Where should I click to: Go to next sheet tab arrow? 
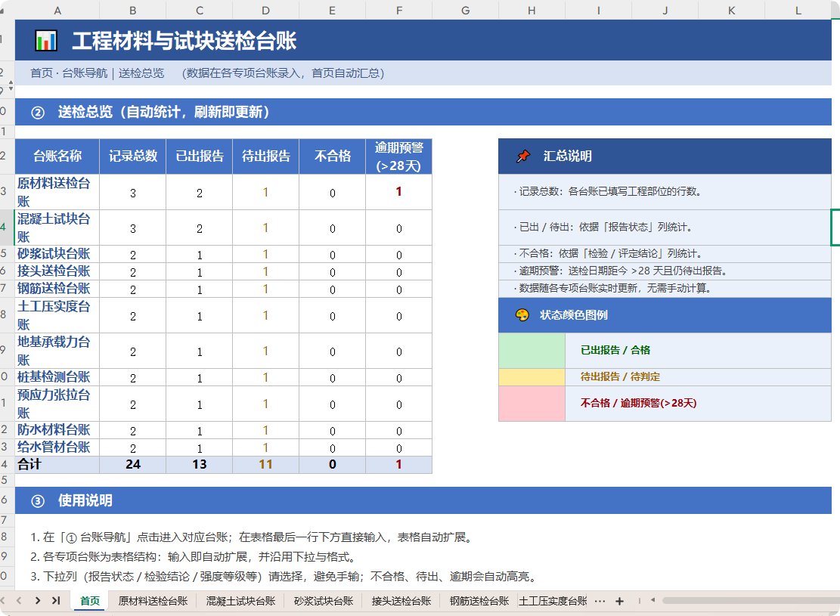pyautogui.click(x=38, y=600)
